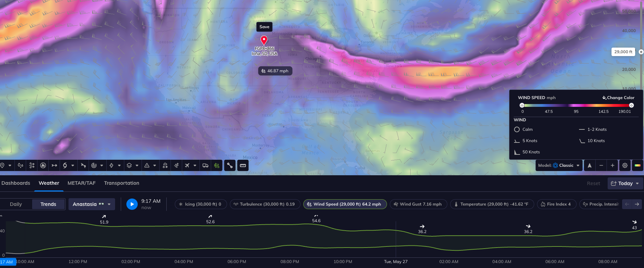Switch to the Weather tab
Image resolution: width=644 pixels, height=268 pixels.
(49, 183)
